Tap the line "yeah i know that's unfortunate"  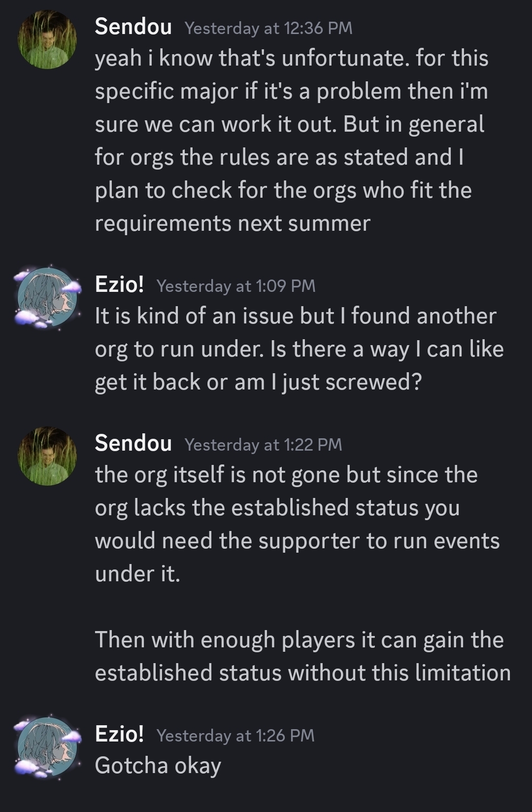(x=292, y=58)
